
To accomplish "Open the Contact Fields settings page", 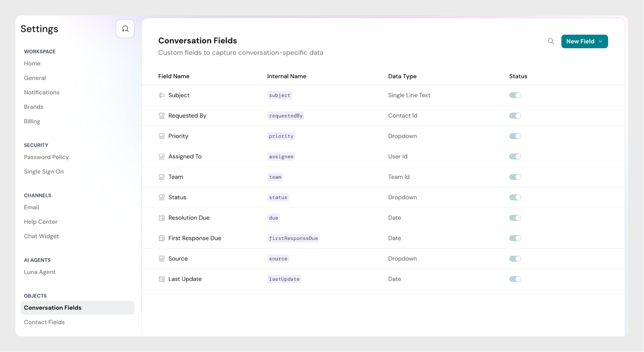I will point(44,322).
